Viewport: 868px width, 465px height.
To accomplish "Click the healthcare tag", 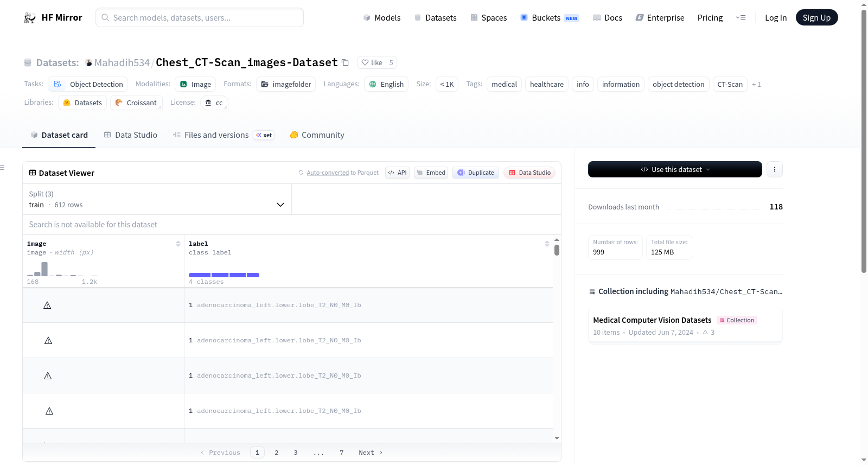I will coord(547,84).
